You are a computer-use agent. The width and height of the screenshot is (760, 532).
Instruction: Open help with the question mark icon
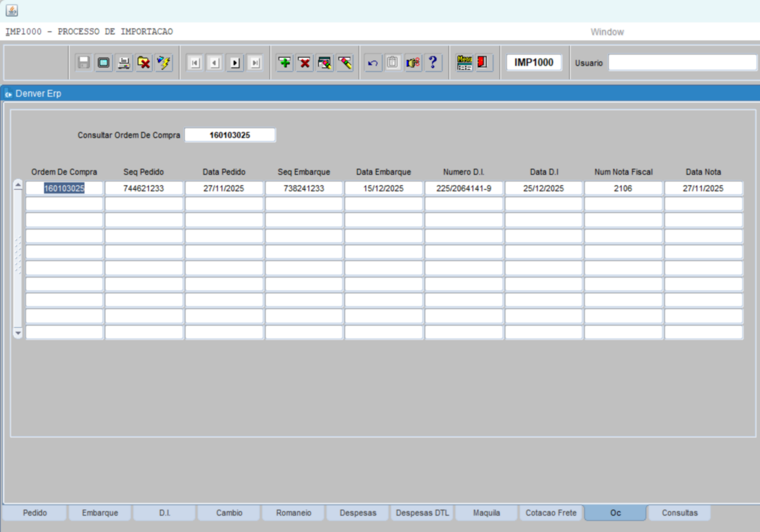[433, 63]
